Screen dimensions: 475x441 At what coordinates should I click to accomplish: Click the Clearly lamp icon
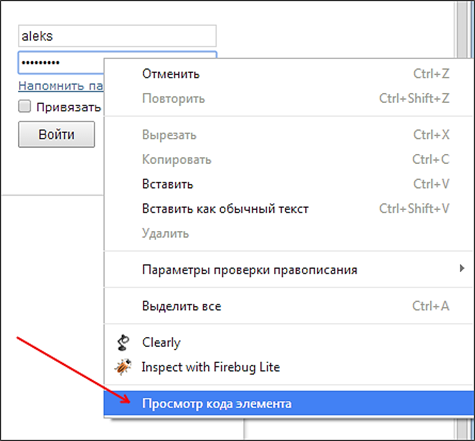pyautogui.click(x=123, y=342)
